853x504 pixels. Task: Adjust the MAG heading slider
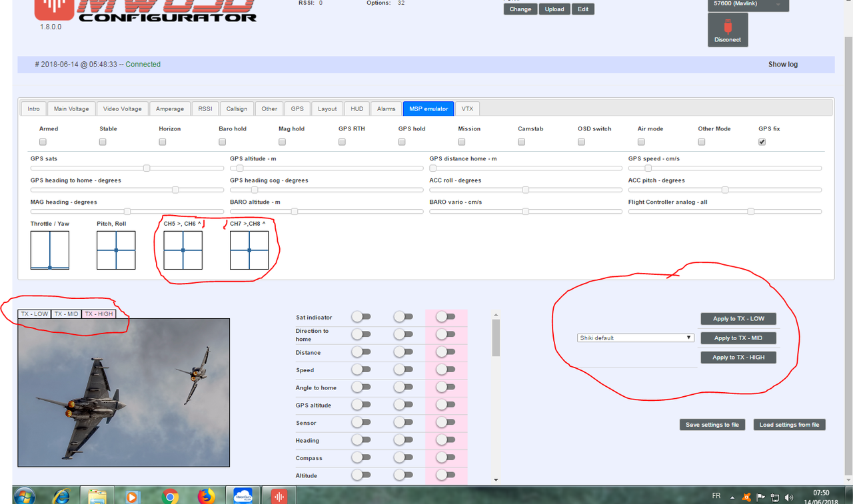click(x=127, y=211)
